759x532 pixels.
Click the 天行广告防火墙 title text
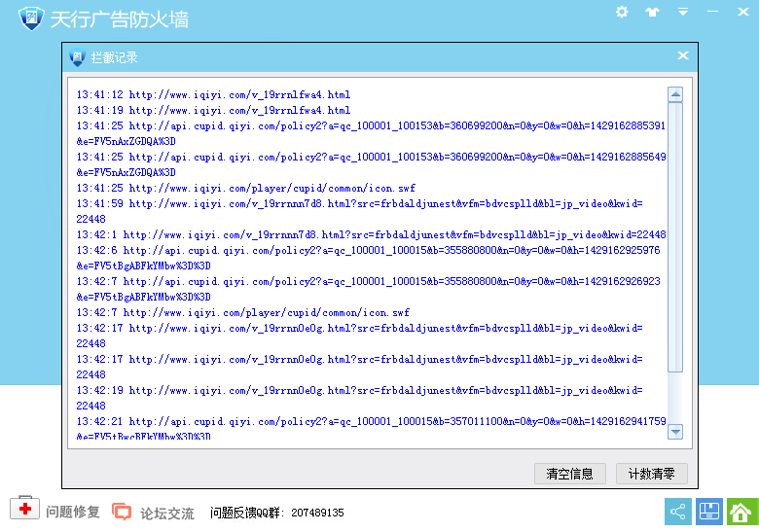tap(120, 19)
